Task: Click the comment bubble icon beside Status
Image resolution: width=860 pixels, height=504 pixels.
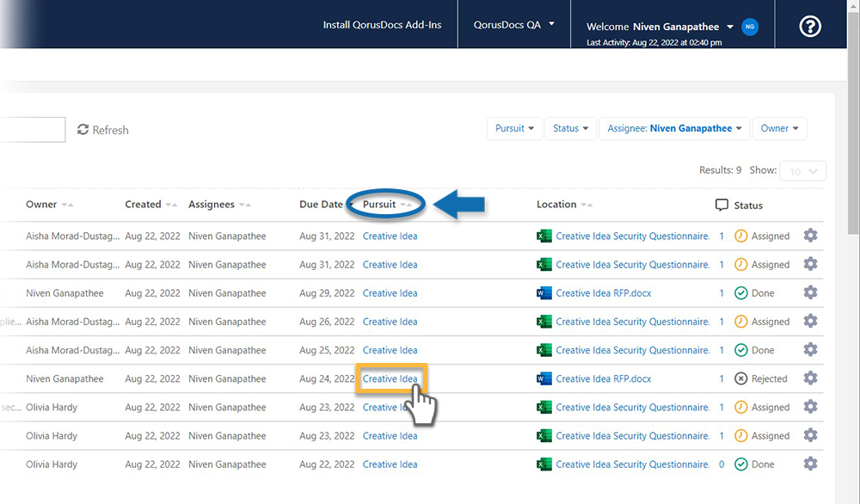Action: click(x=722, y=206)
